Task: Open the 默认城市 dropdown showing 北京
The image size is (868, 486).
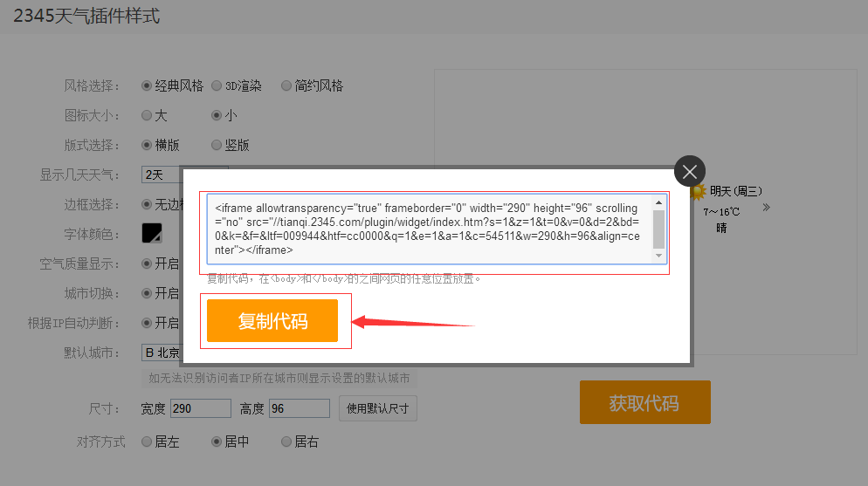Action: point(162,353)
